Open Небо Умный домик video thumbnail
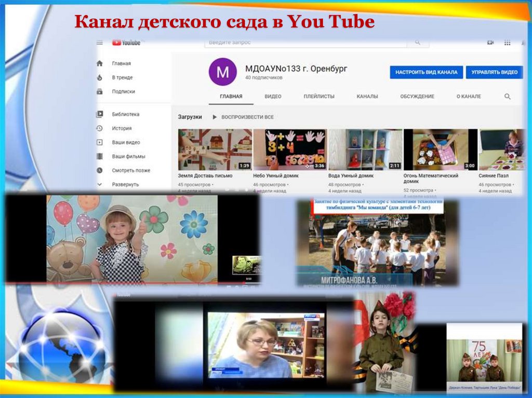532x398 pixels. (290, 149)
